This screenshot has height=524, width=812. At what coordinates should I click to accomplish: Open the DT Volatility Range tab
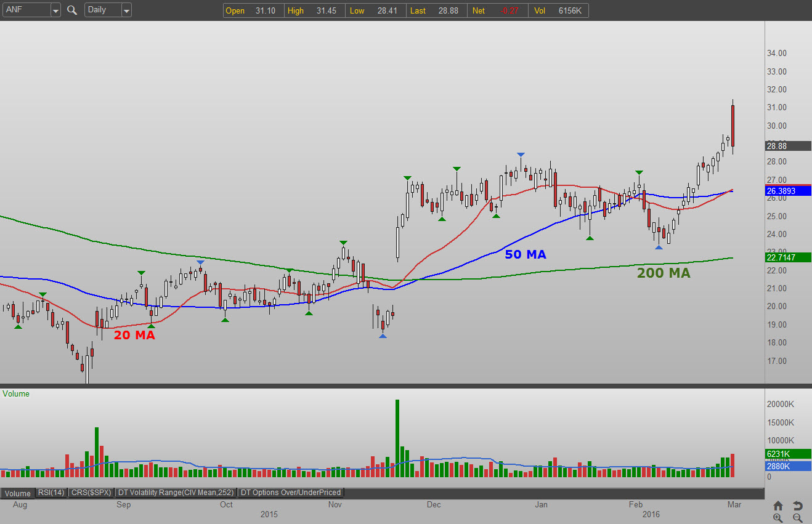pyautogui.click(x=177, y=493)
